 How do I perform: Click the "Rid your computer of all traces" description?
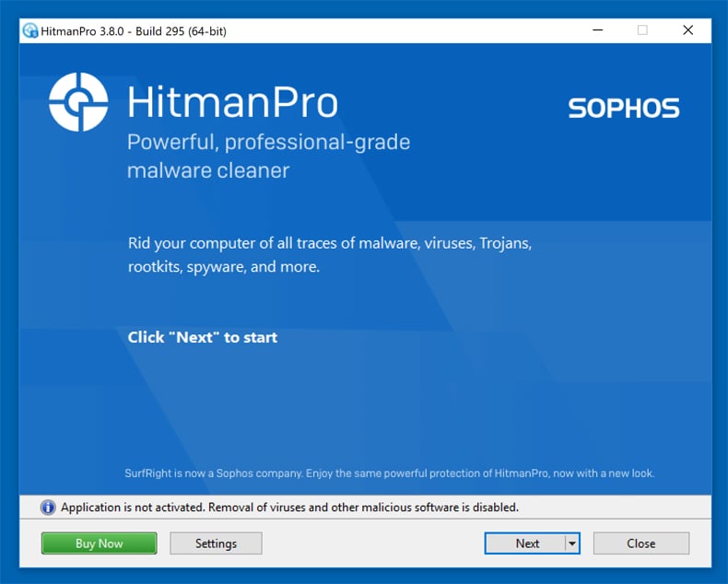[330, 255]
